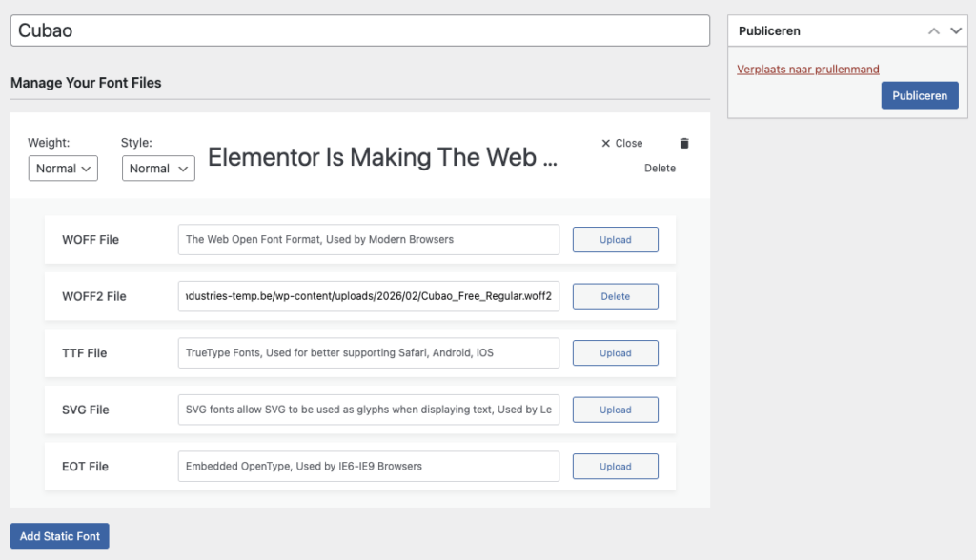Click the SVG File input field
The width and height of the screenshot is (976, 560).
[x=368, y=410]
